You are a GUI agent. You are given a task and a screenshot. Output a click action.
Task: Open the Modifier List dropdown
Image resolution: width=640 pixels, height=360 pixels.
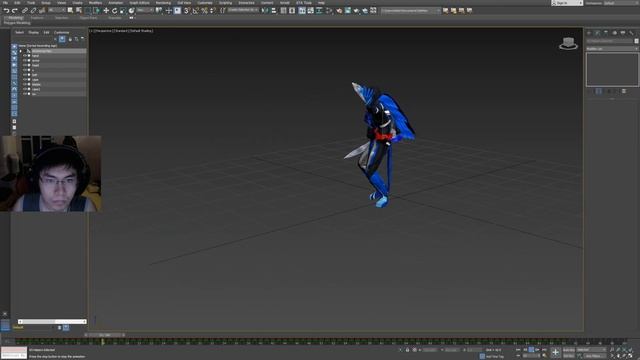612,49
